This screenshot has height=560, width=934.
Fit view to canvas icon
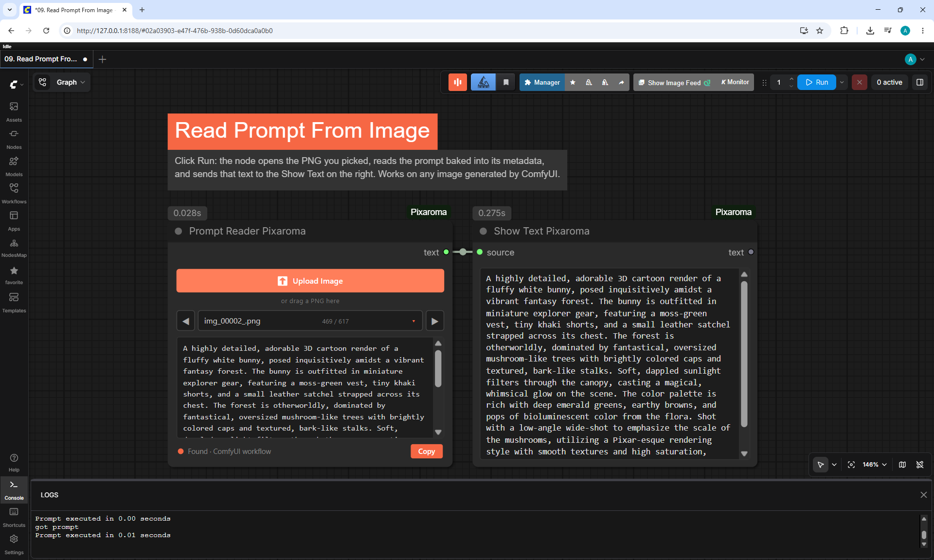[851, 465]
